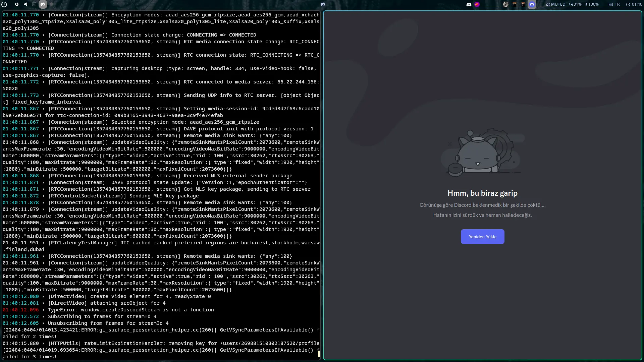This screenshot has height=362, width=644.
Task: Focus the active Discord taskbar icon
Action: click(532, 4)
